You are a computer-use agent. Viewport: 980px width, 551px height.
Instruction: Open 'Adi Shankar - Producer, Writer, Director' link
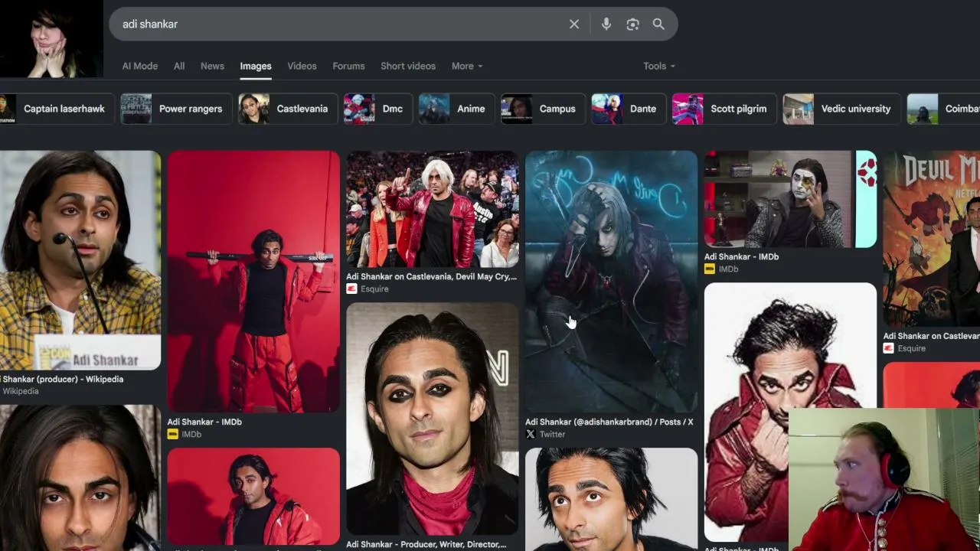point(426,544)
